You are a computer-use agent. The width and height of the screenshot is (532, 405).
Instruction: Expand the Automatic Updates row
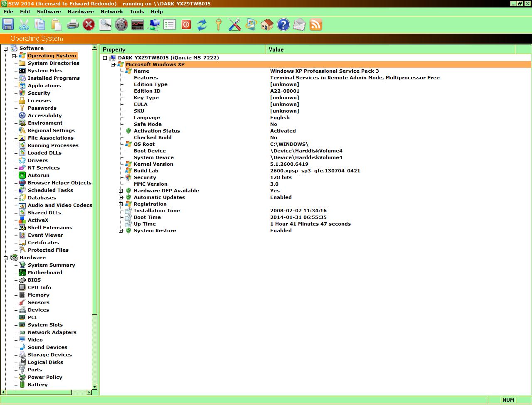(121, 197)
